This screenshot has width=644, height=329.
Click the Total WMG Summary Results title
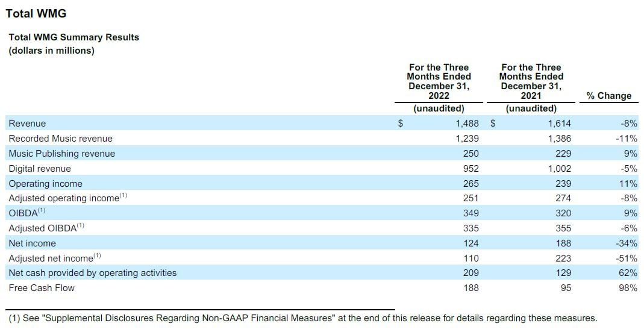73,37
